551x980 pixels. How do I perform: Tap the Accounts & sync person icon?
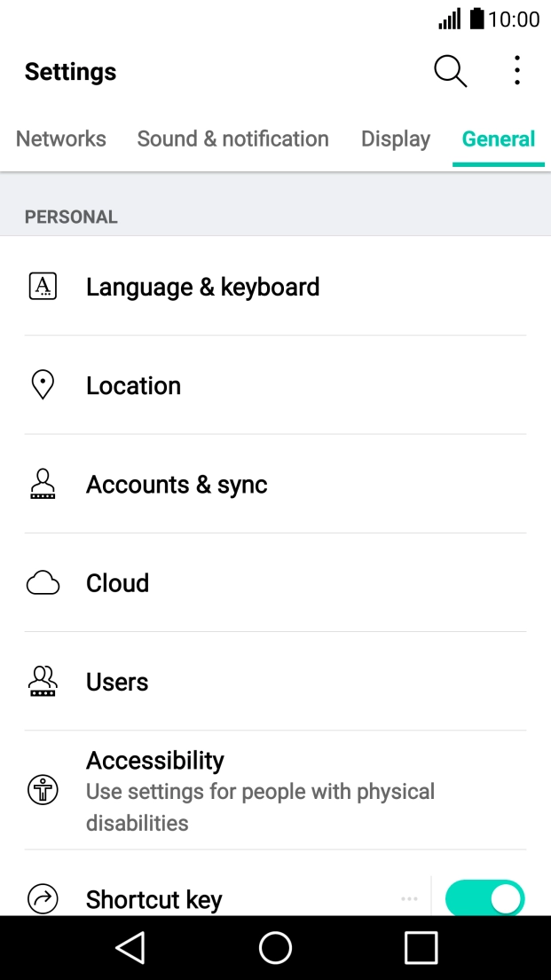[43, 485]
